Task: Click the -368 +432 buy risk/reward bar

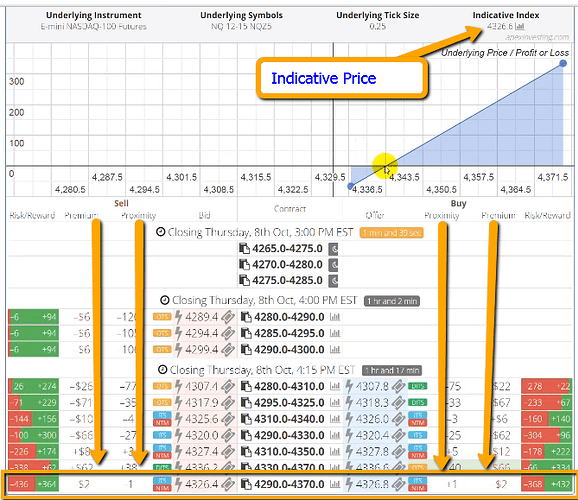Action: (x=547, y=484)
